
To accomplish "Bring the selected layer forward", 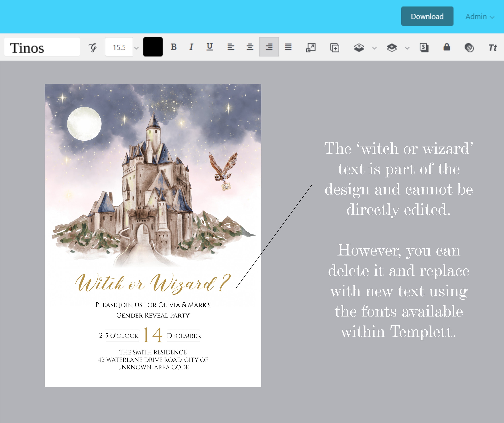I will 359,47.
